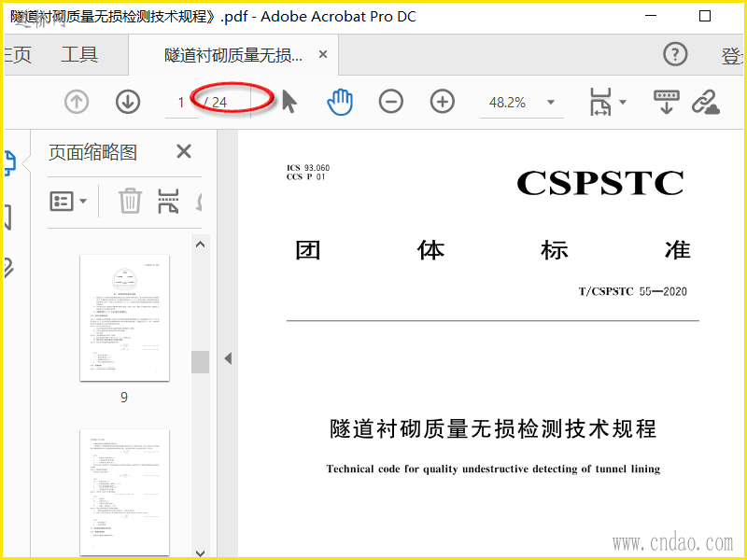747x560 pixels.
Task: Click the 隧道衬砌质量无损检测技术规程 title text
Action: click(493, 428)
